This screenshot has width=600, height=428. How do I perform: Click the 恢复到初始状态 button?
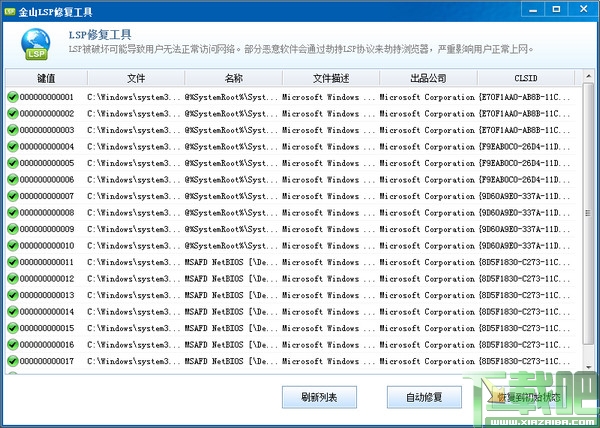coord(529,397)
